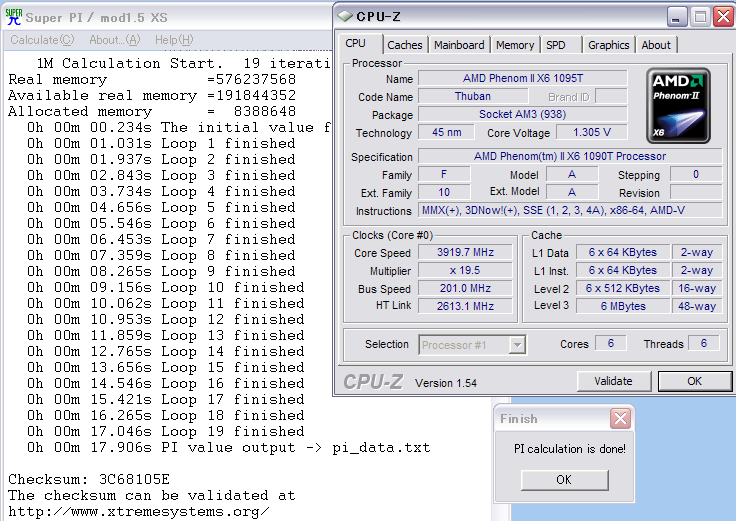Screen dimensions: 736x521
Task: Click the 'Real memory =576237568' line
Action: pyautogui.click(x=152, y=79)
